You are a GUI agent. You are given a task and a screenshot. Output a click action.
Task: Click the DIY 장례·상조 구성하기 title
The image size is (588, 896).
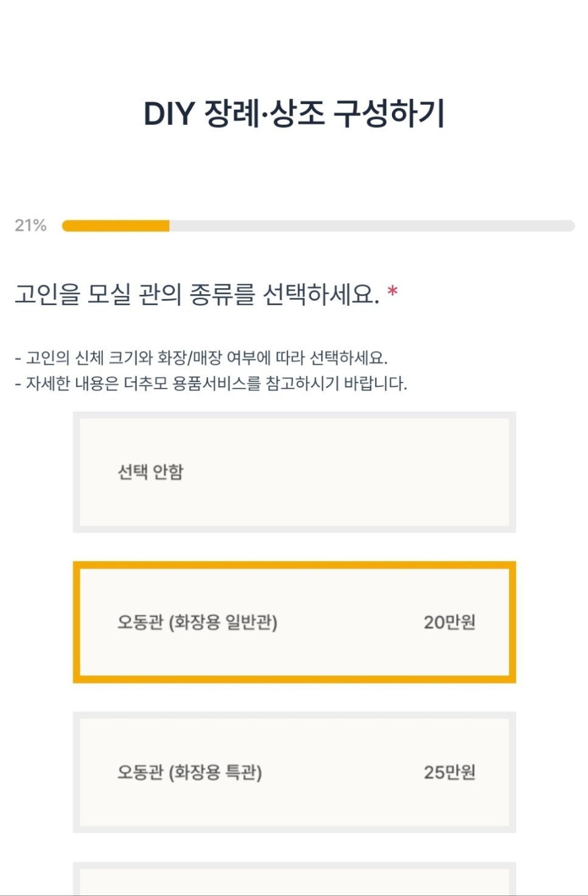[x=294, y=114]
